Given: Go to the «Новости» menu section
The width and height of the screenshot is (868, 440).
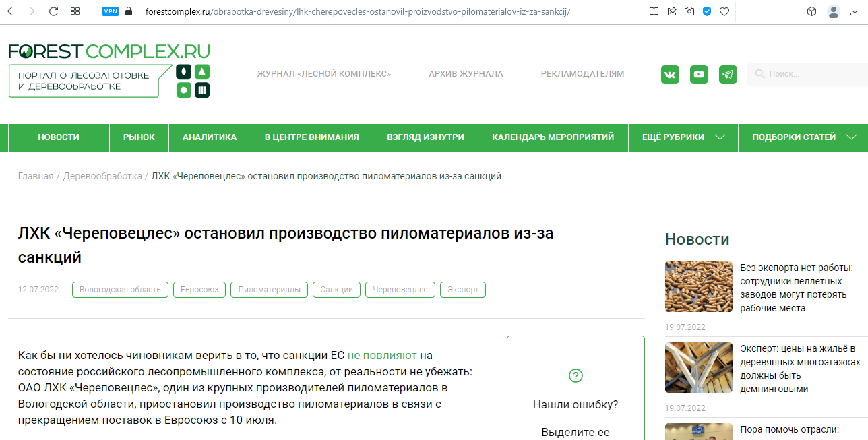Looking at the screenshot, I should pyautogui.click(x=59, y=137).
